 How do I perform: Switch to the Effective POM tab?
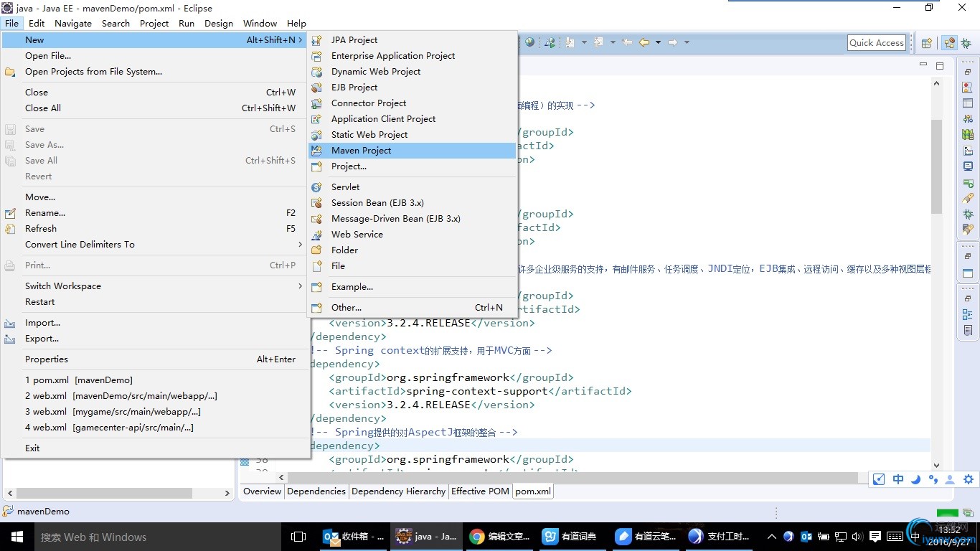tap(480, 491)
